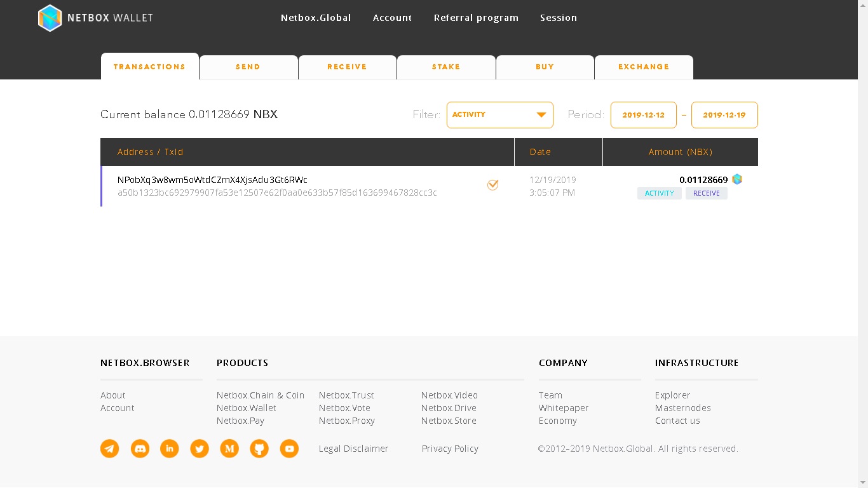868x488 pixels.
Task: Open the YouTube social icon
Action: 289,449
